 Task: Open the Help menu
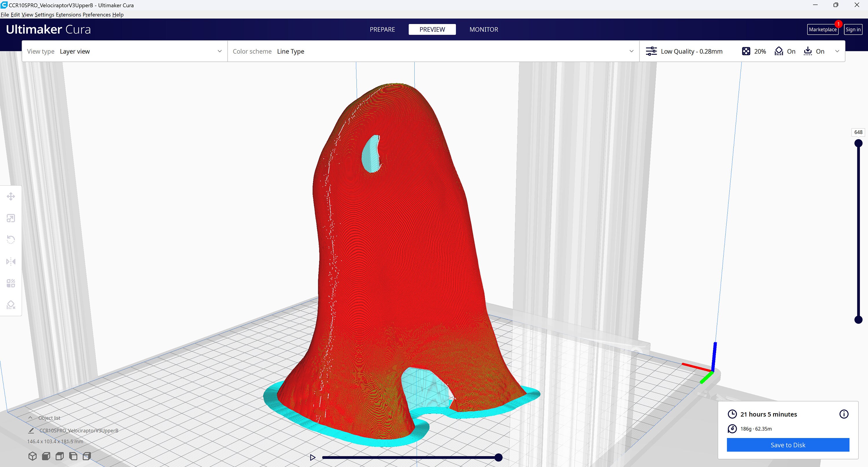click(118, 14)
